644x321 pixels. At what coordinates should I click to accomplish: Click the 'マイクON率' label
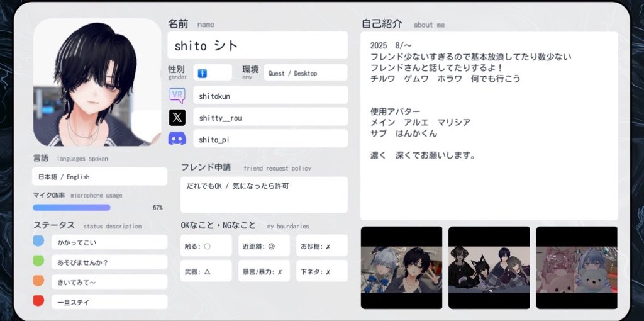pos(49,195)
